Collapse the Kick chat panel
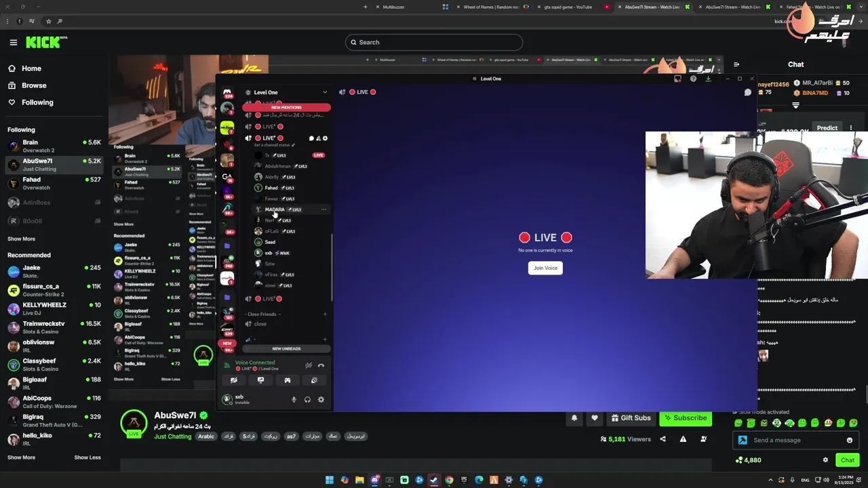 (736, 64)
